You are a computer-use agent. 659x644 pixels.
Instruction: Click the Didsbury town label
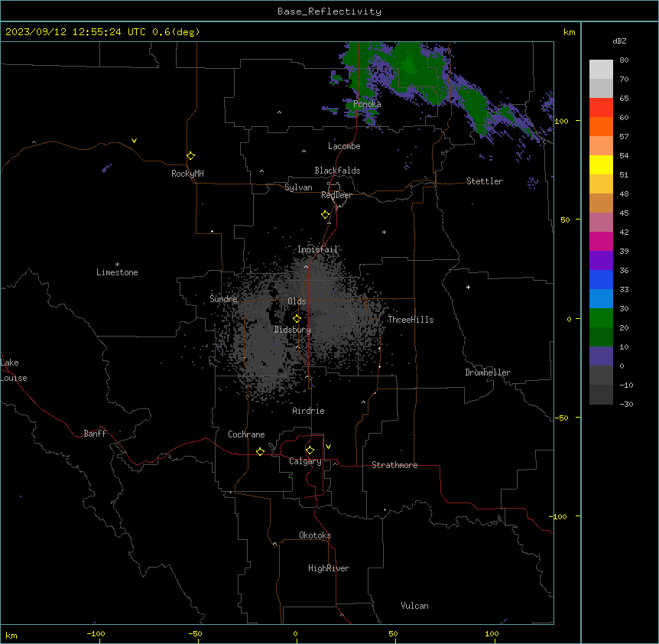click(293, 330)
